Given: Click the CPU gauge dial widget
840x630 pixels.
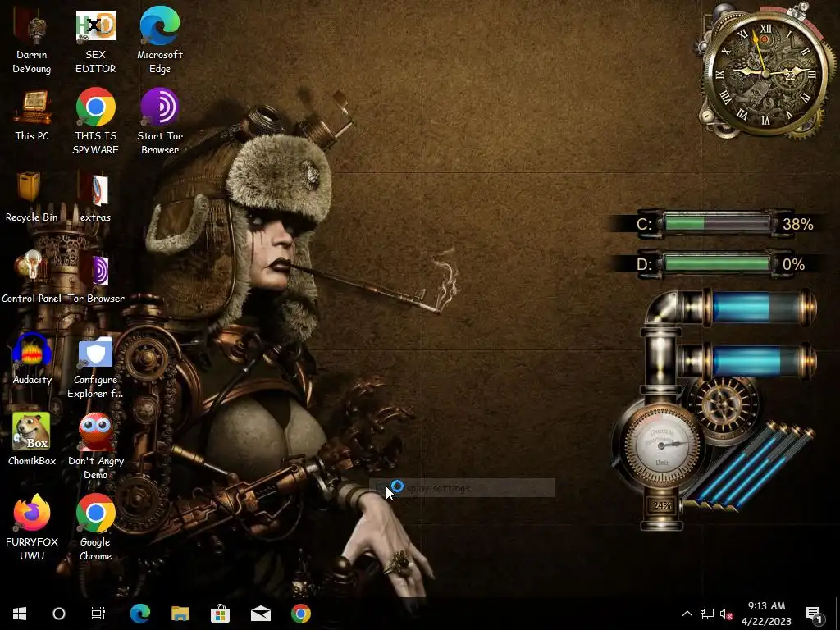Looking at the screenshot, I should click(x=662, y=444).
